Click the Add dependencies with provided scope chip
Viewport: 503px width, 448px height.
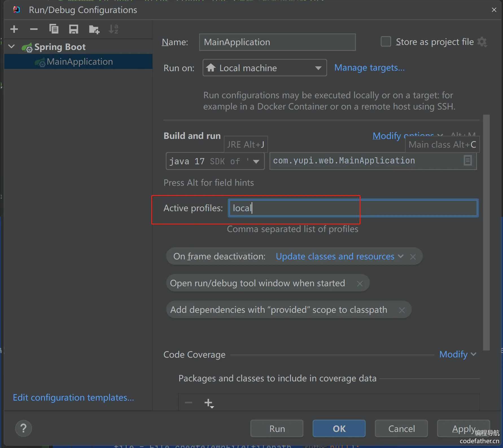pyautogui.click(x=289, y=310)
